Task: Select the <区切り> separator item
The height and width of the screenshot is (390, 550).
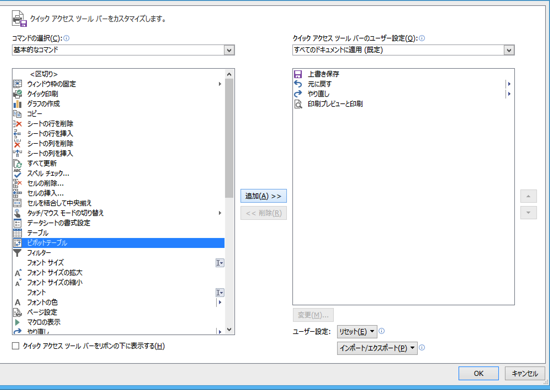Action: (119, 74)
